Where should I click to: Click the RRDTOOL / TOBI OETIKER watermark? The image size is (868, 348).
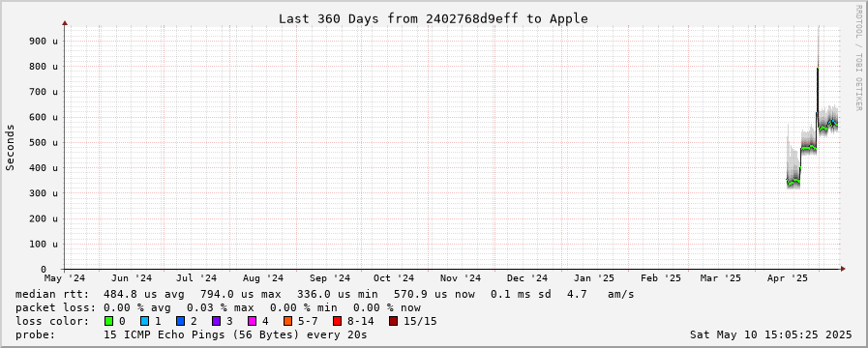click(x=858, y=57)
